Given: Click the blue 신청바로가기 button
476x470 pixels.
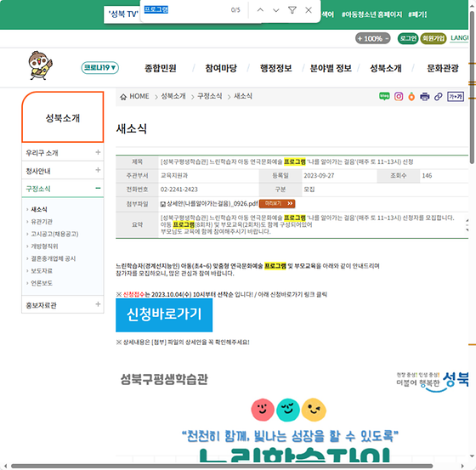Looking at the screenshot, I should (164, 314).
